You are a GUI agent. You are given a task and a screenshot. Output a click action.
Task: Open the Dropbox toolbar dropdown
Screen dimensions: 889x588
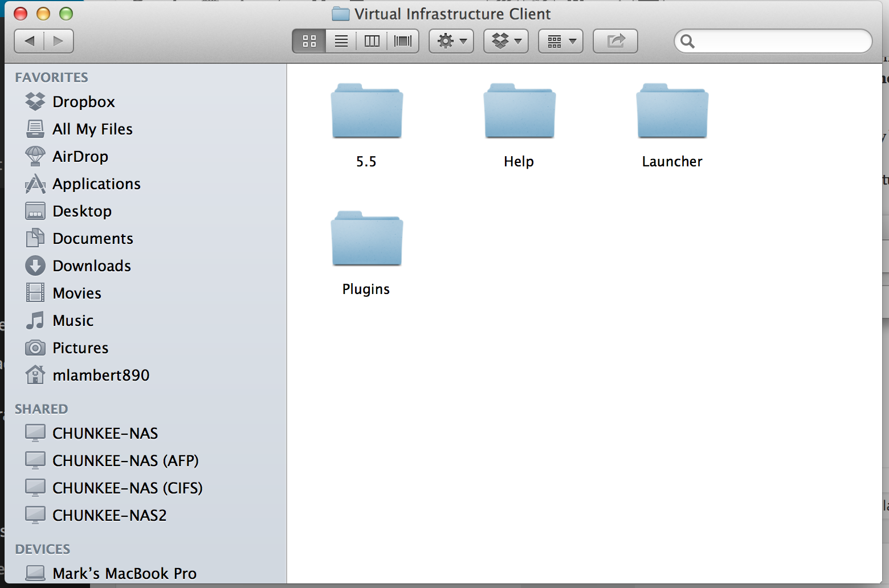[505, 41]
